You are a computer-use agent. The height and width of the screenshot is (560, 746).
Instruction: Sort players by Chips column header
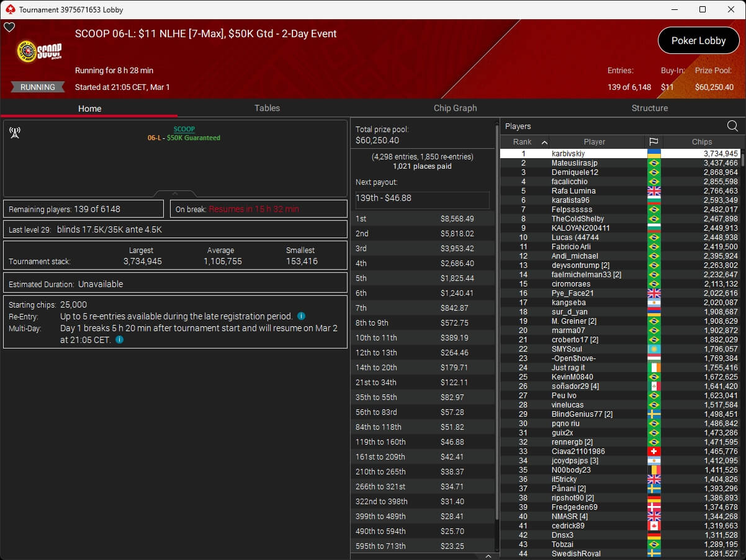click(x=701, y=142)
